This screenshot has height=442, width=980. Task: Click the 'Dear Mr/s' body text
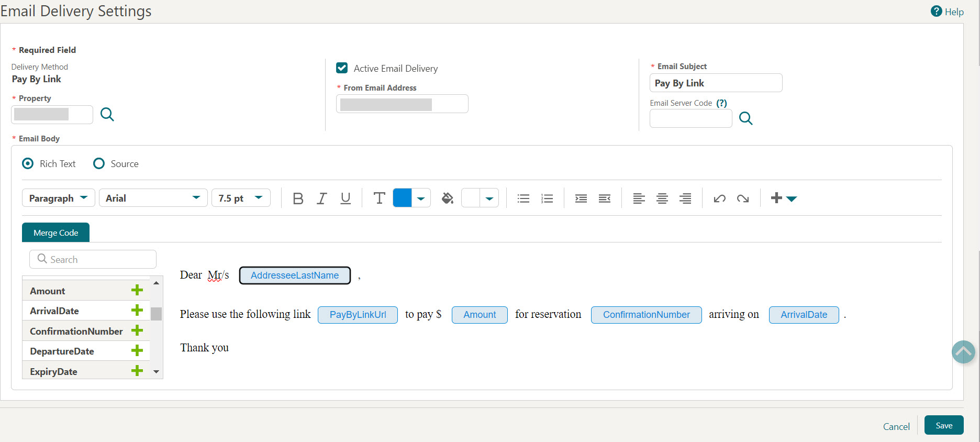tap(204, 275)
